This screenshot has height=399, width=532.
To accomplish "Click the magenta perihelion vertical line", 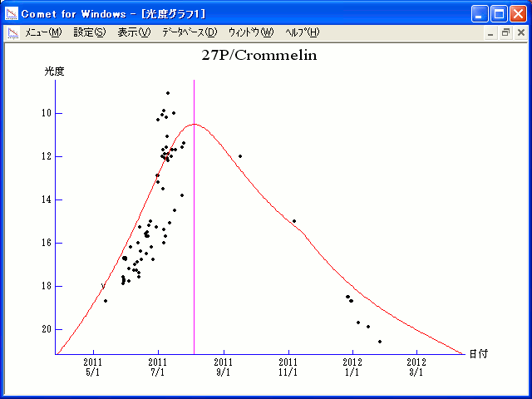I will (194, 217).
